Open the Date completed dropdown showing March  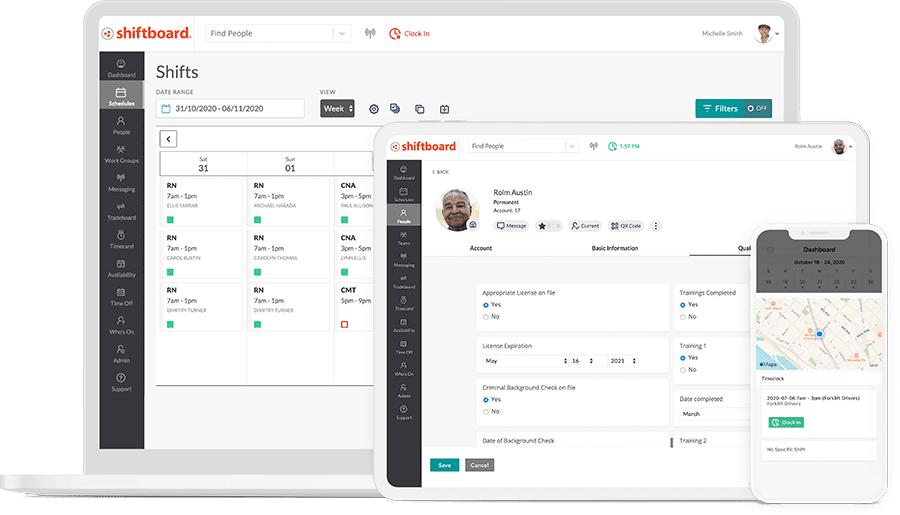click(715, 413)
